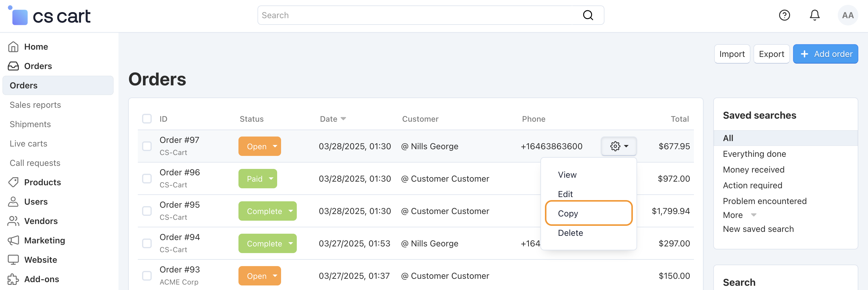Select the Problem encountered saved search
This screenshot has height=290, width=868.
[765, 201]
